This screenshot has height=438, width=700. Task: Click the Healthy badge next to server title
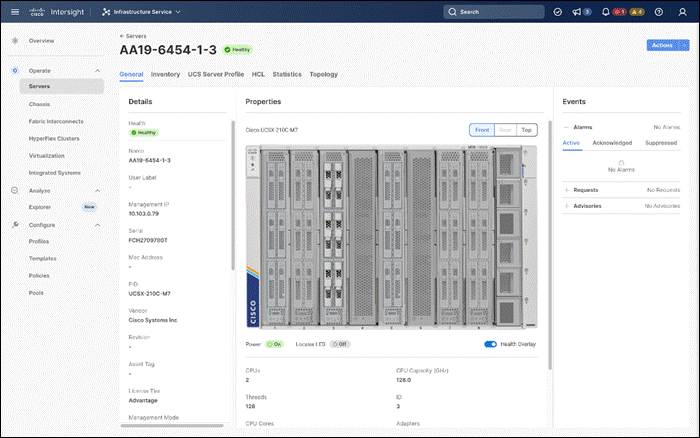(x=238, y=50)
